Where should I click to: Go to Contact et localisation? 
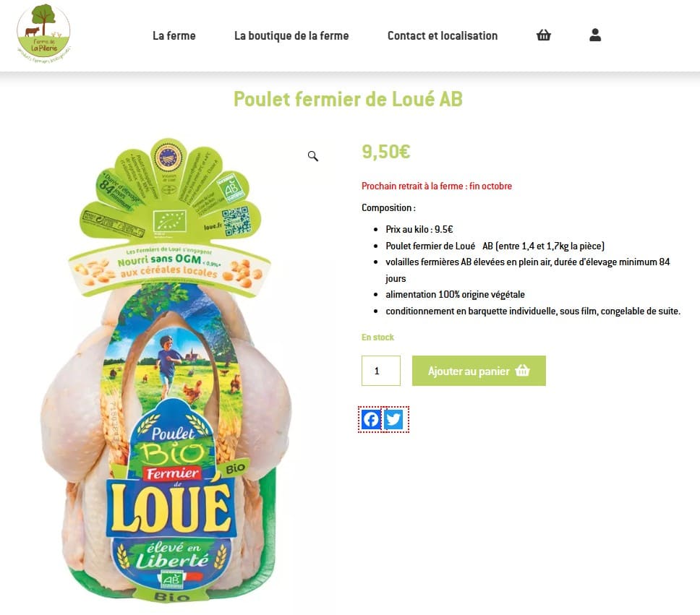tap(443, 35)
